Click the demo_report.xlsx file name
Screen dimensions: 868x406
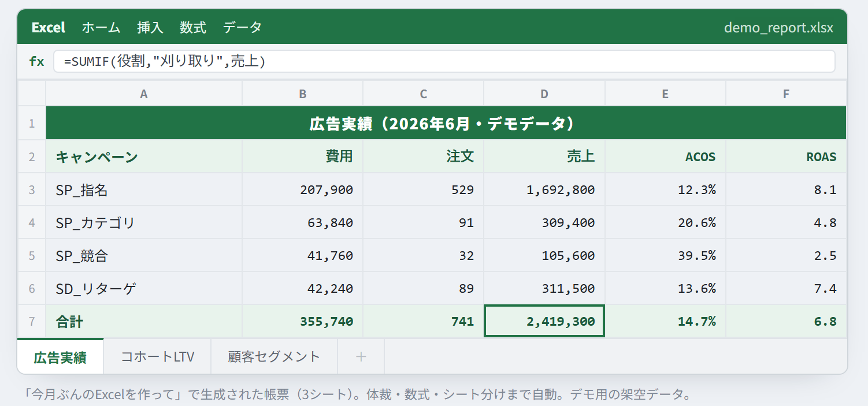pos(778,28)
